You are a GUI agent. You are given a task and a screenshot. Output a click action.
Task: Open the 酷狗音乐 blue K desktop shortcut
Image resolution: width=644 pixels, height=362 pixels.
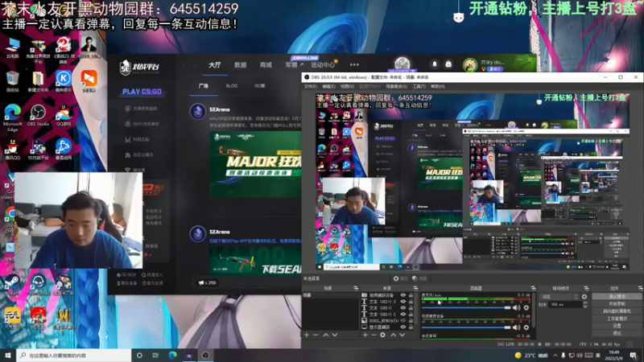coord(64,81)
